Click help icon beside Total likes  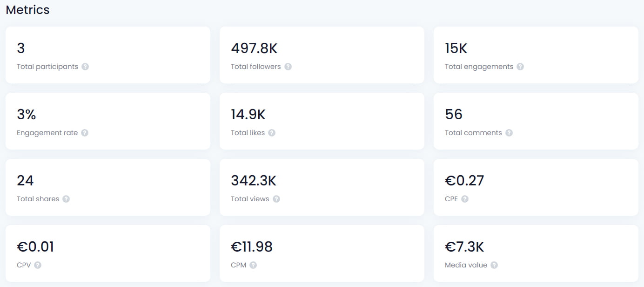[272, 133]
